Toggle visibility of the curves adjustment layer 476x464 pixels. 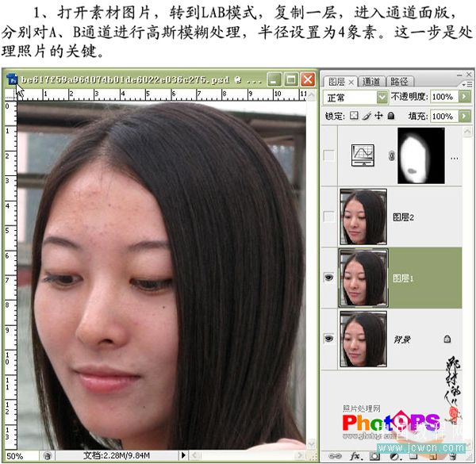click(329, 155)
